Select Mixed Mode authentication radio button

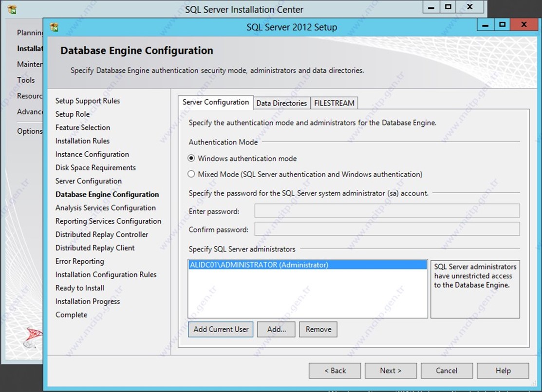click(191, 174)
